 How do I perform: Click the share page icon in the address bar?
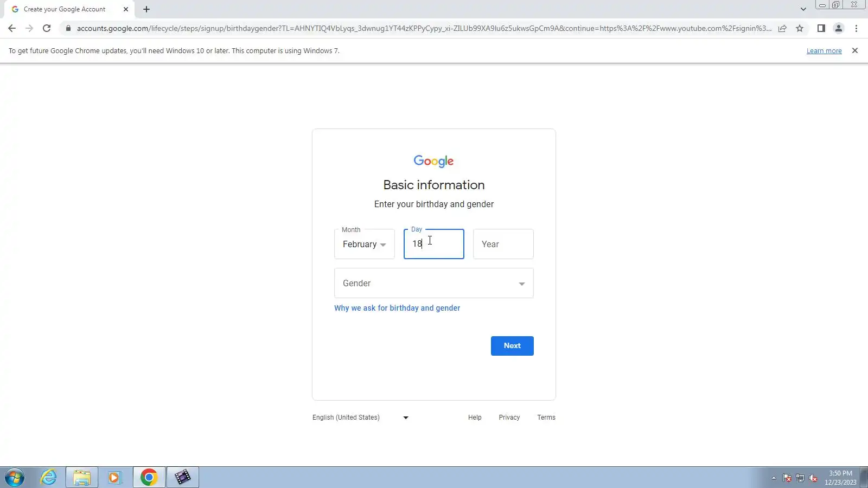(x=782, y=28)
